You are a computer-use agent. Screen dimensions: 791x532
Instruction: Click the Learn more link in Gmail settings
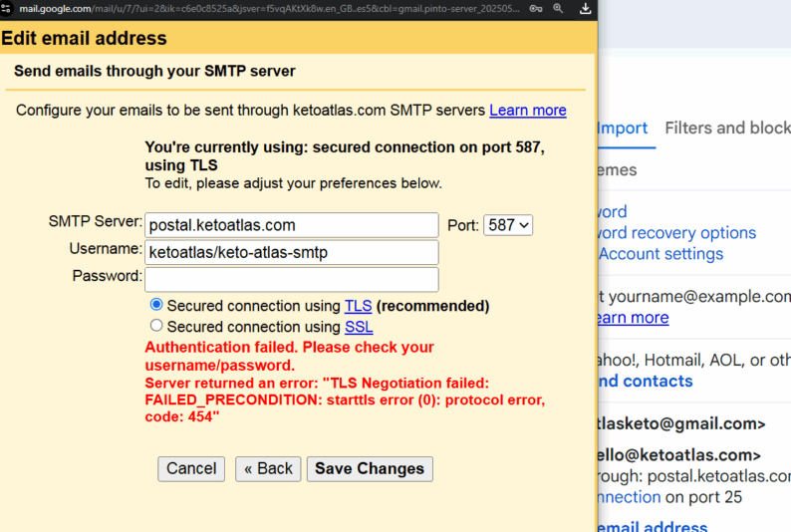634,317
